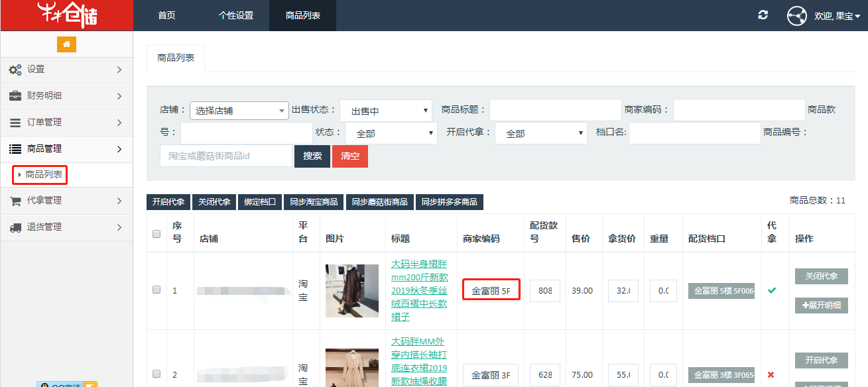Click the 搜索 button
The width and height of the screenshot is (868, 387).
(x=312, y=156)
